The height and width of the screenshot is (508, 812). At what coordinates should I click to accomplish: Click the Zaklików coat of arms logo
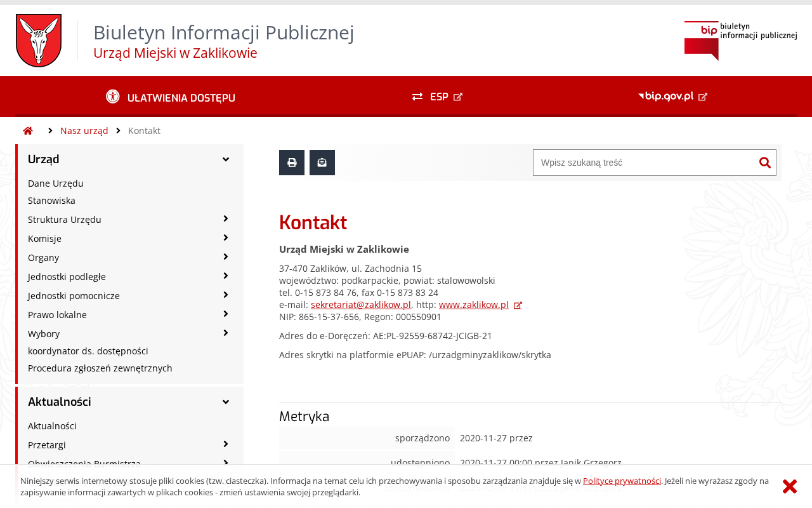pos(39,41)
